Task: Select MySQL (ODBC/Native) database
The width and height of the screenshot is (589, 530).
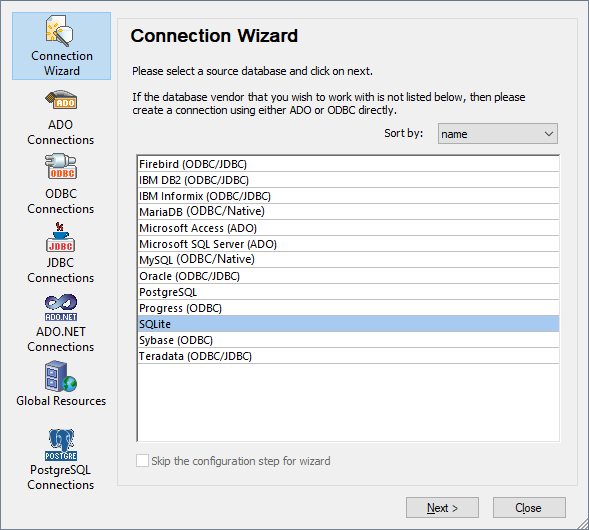Action: coord(348,260)
